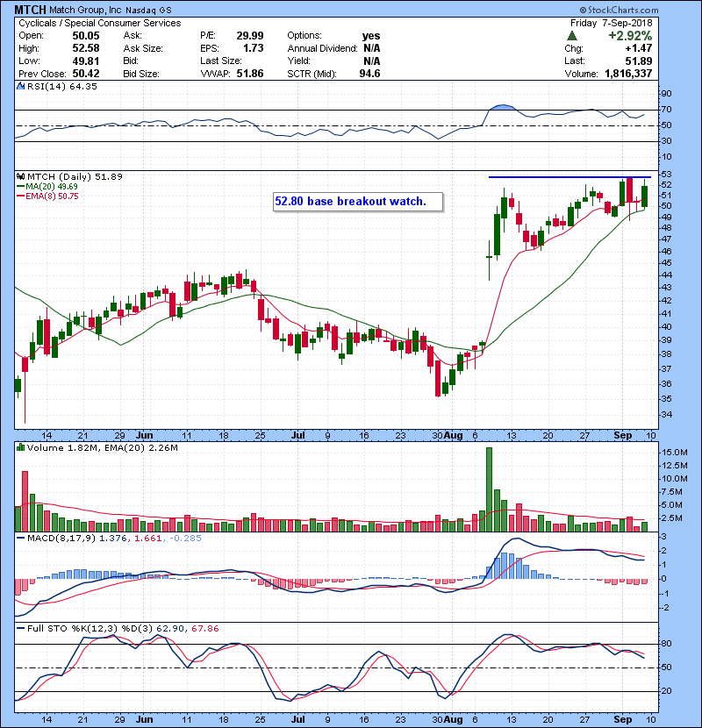Select the MTCH ticker symbol in the header

(x=30, y=10)
